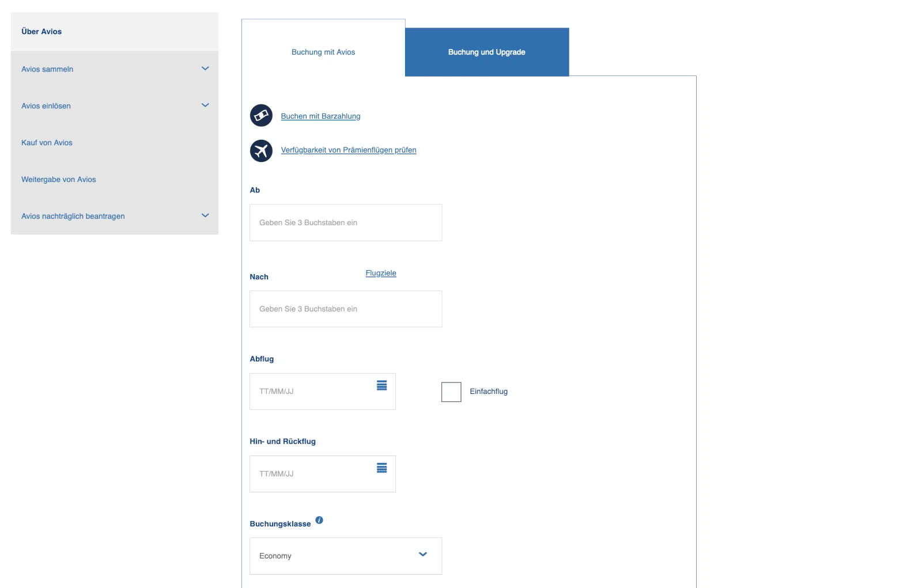Click the airplane reward flights icon
The height and width of the screenshot is (588, 922).
tap(261, 151)
